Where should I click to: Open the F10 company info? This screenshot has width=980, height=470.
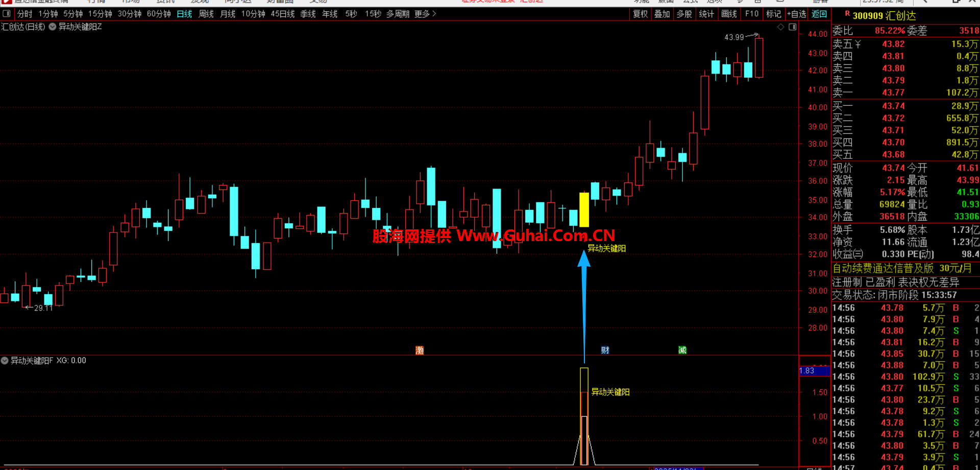751,14
